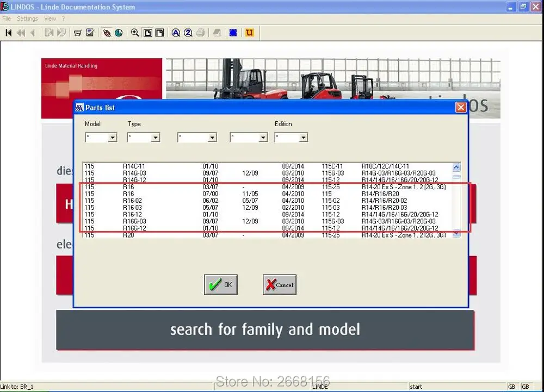Select the row with type R16G-12
The width and height of the screenshot is (544, 392).
pos(268,228)
